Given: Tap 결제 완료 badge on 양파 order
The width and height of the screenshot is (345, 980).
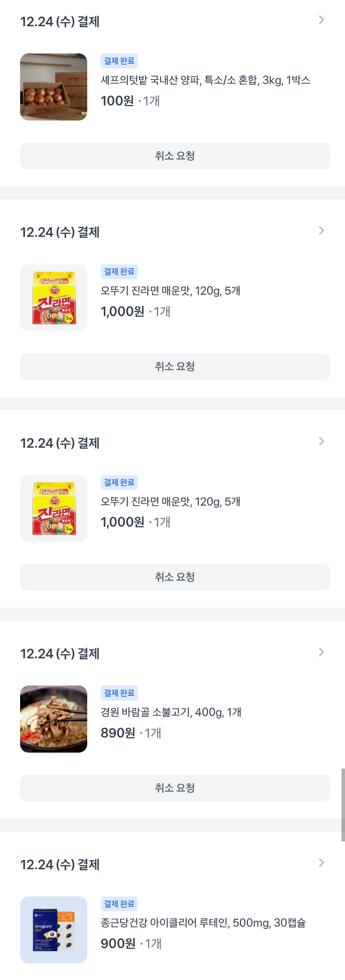Looking at the screenshot, I should (x=119, y=61).
